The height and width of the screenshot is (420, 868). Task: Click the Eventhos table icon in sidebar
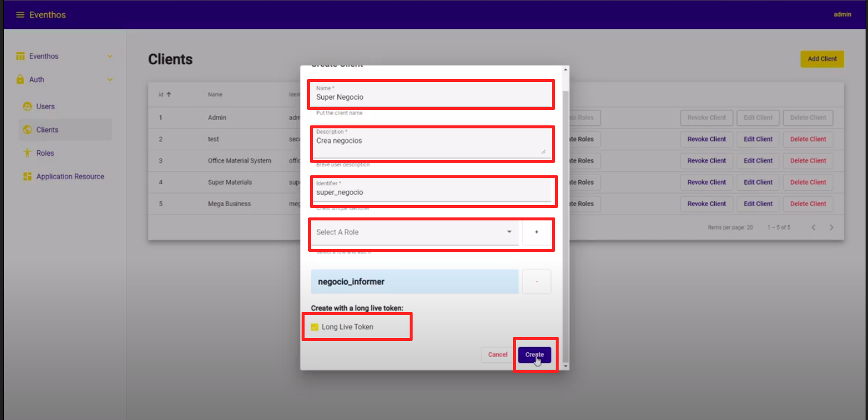click(20, 56)
